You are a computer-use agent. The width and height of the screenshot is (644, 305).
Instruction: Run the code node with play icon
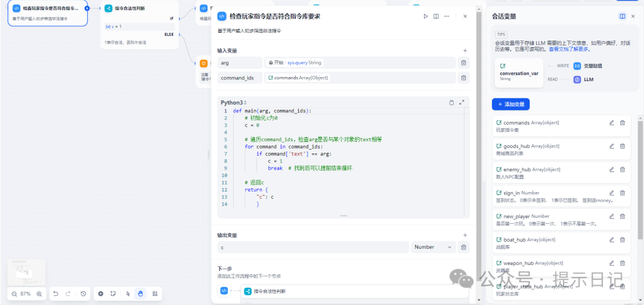coord(425,16)
